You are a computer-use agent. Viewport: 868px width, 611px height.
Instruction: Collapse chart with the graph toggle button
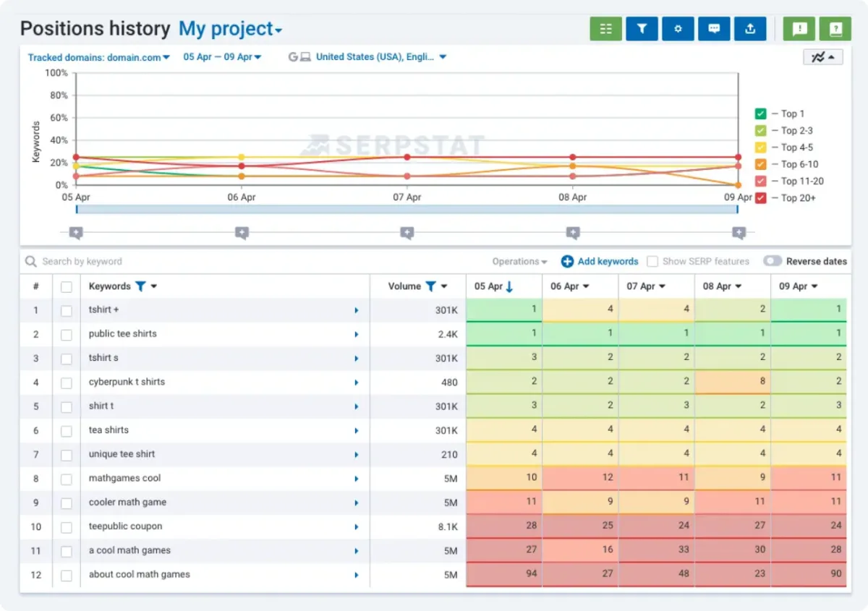click(x=822, y=57)
